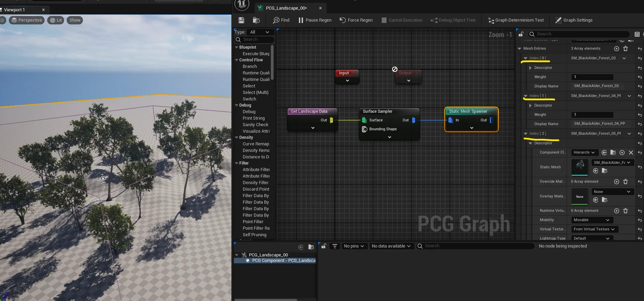This screenshot has width=644, height=301.
Task: Open the From Virtual Texture dropdown
Action: click(594, 229)
